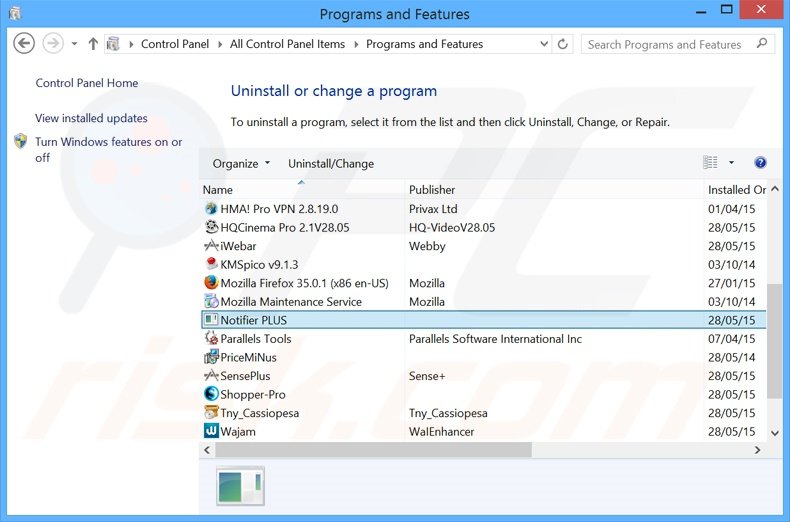Click the Programs and Features breadcrumb
The image size is (790, 522).
tap(424, 44)
